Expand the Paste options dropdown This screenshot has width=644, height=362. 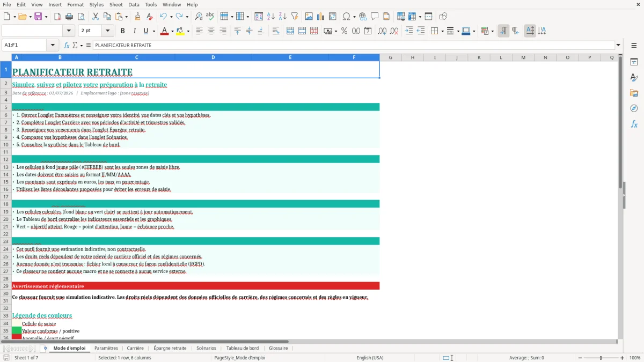pos(126,17)
